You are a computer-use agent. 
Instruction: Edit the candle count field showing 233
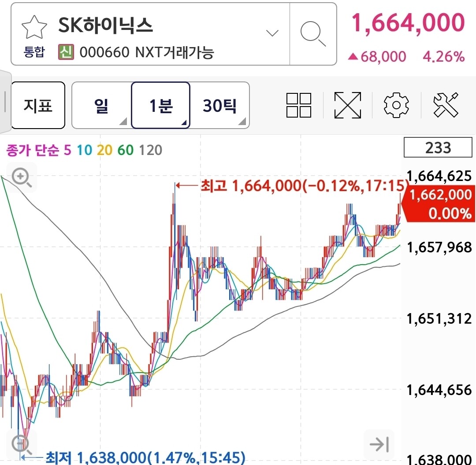tap(438, 147)
